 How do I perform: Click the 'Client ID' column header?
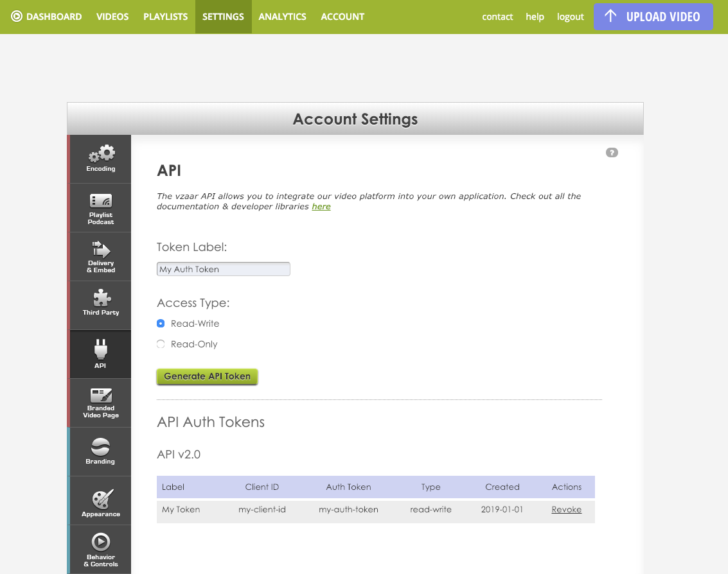pos(262,487)
